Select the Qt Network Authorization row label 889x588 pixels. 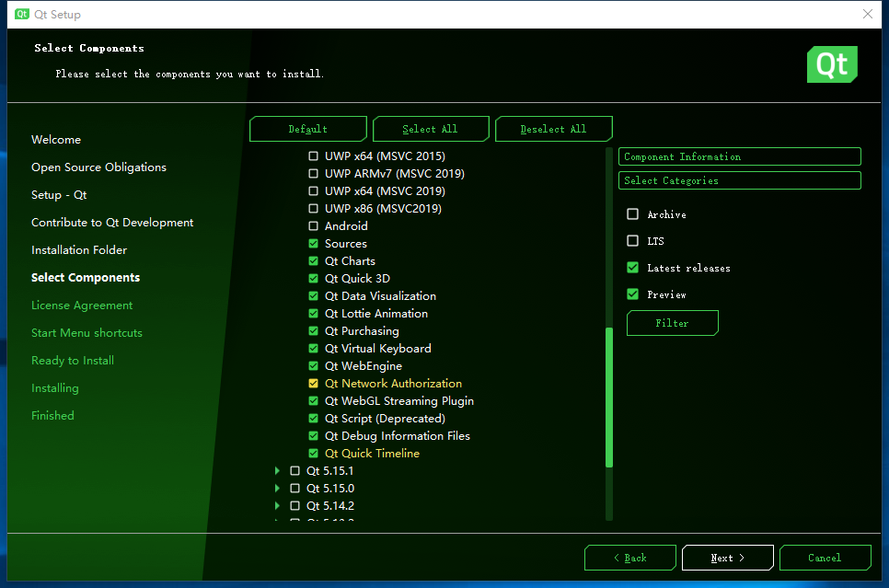pyautogui.click(x=393, y=384)
